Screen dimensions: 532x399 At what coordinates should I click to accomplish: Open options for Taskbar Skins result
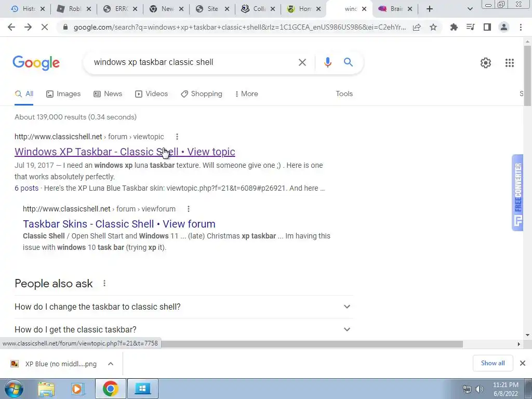pos(188,209)
